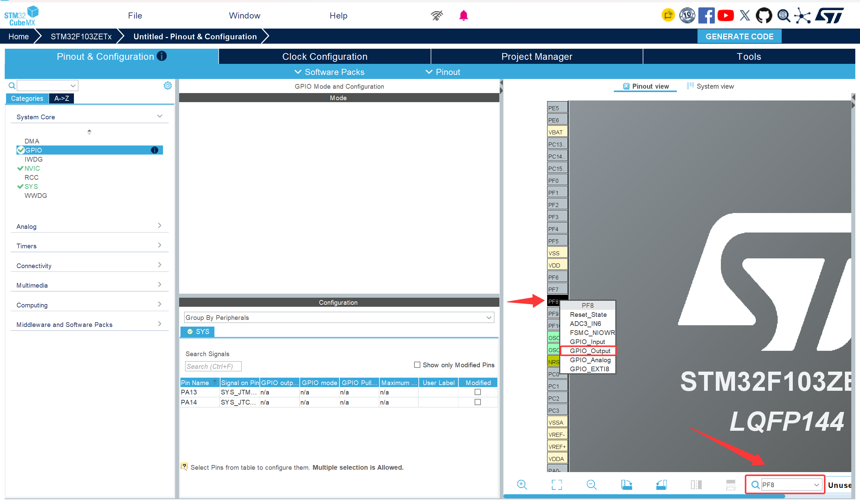Click the GENERATE CODE button
Viewport: 860px width, 504px height.
tap(740, 37)
